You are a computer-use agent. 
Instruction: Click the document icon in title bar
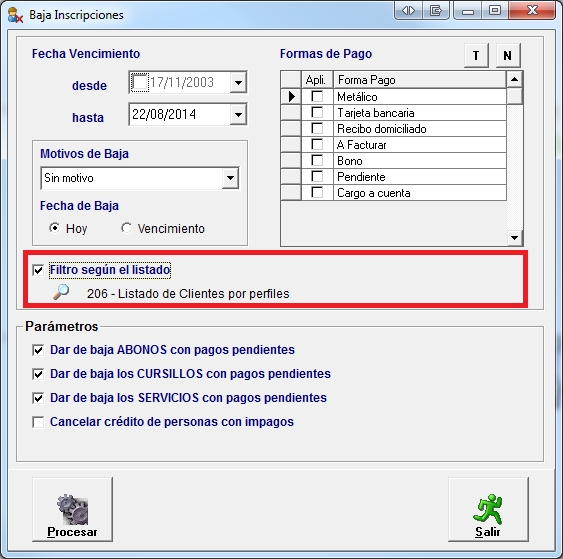[436, 10]
